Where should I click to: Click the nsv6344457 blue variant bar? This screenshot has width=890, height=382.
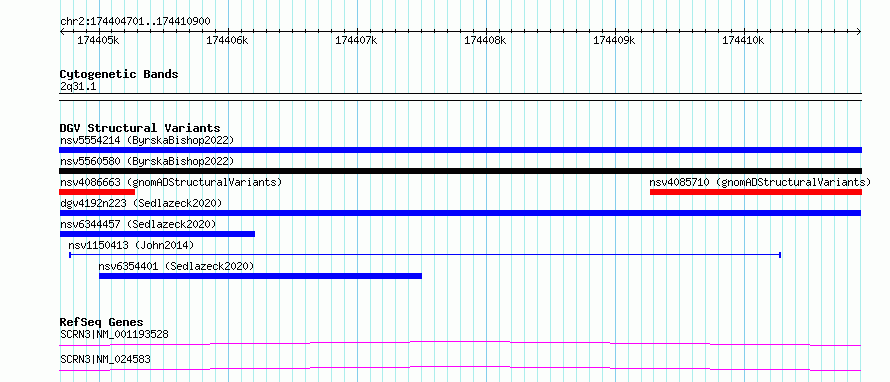(x=157, y=234)
